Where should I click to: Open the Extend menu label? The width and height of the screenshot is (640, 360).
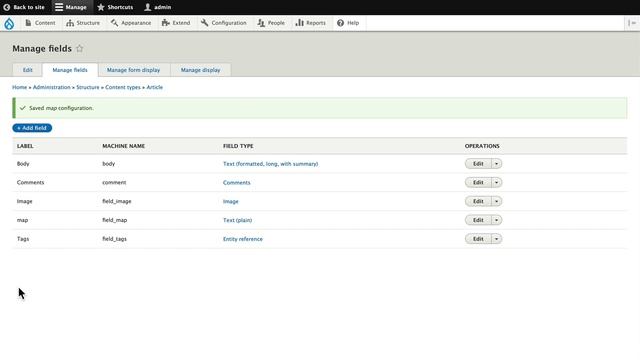[181, 23]
